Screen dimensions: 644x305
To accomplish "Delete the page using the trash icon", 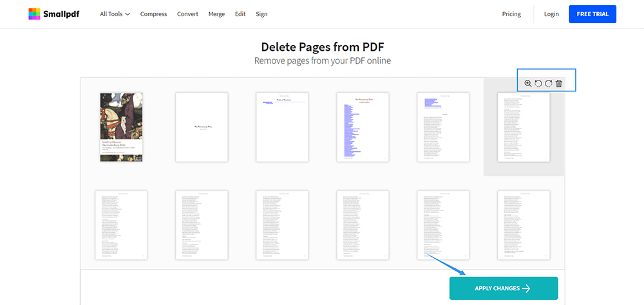I will click(559, 84).
